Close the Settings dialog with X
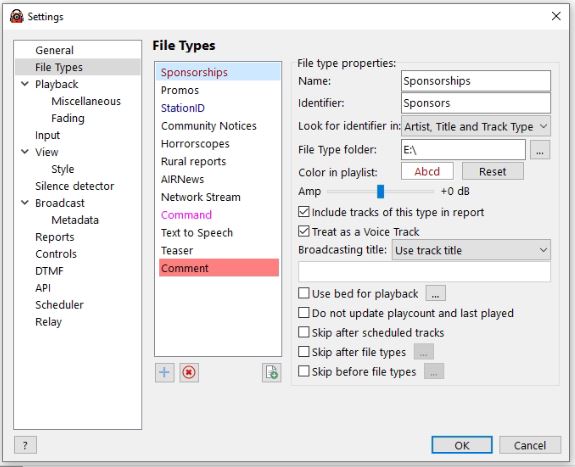The image size is (575, 467). coord(556,16)
